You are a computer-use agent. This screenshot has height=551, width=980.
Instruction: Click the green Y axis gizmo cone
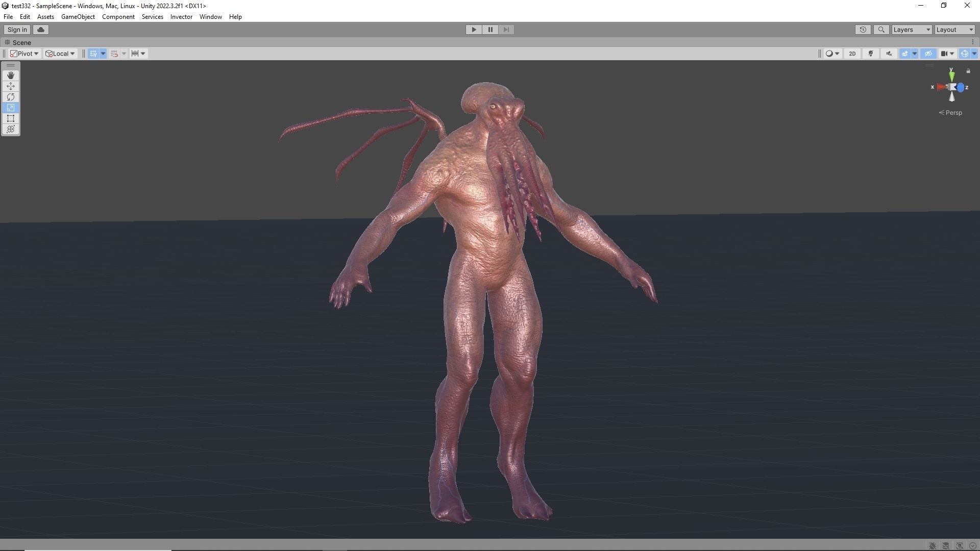point(952,76)
